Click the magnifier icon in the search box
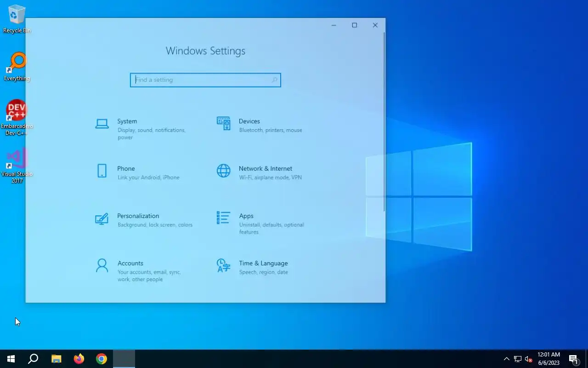 pyautogui.click(x=274, y=80)
